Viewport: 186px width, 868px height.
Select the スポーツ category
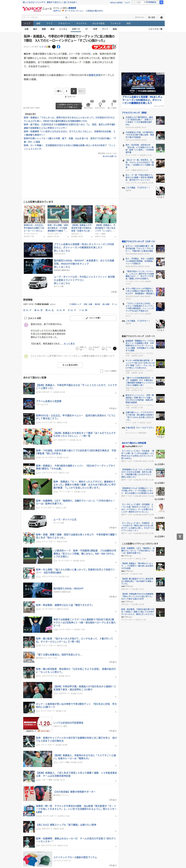point(76,29)
